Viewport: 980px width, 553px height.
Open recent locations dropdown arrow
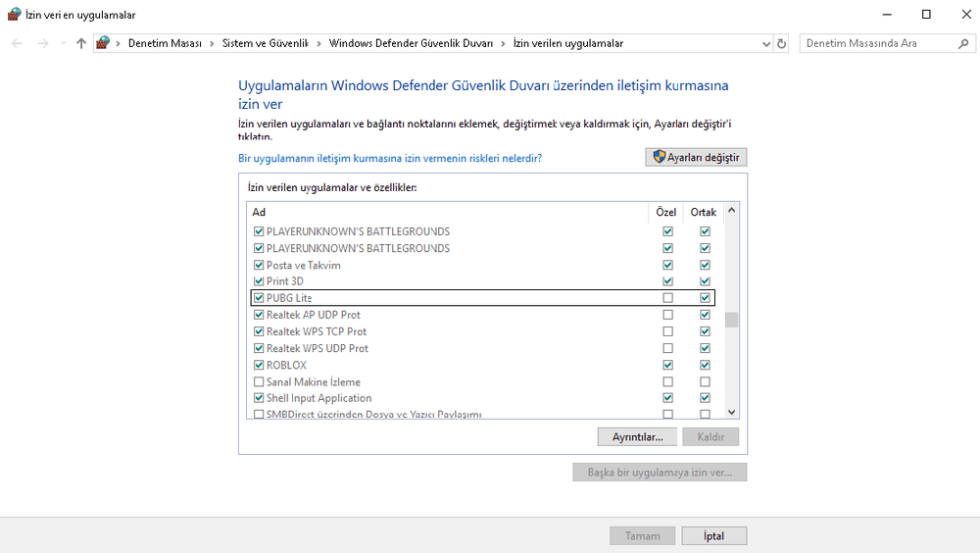[x=63, y=43]
